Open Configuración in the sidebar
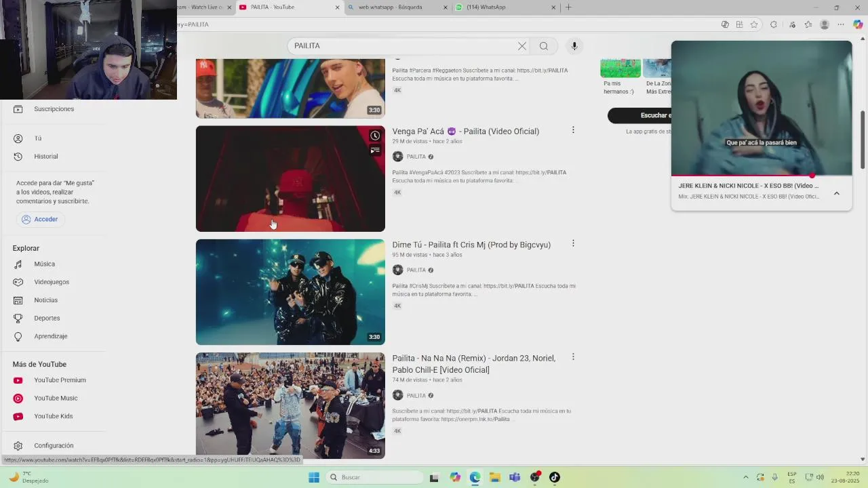 click(x=54, y=446)
